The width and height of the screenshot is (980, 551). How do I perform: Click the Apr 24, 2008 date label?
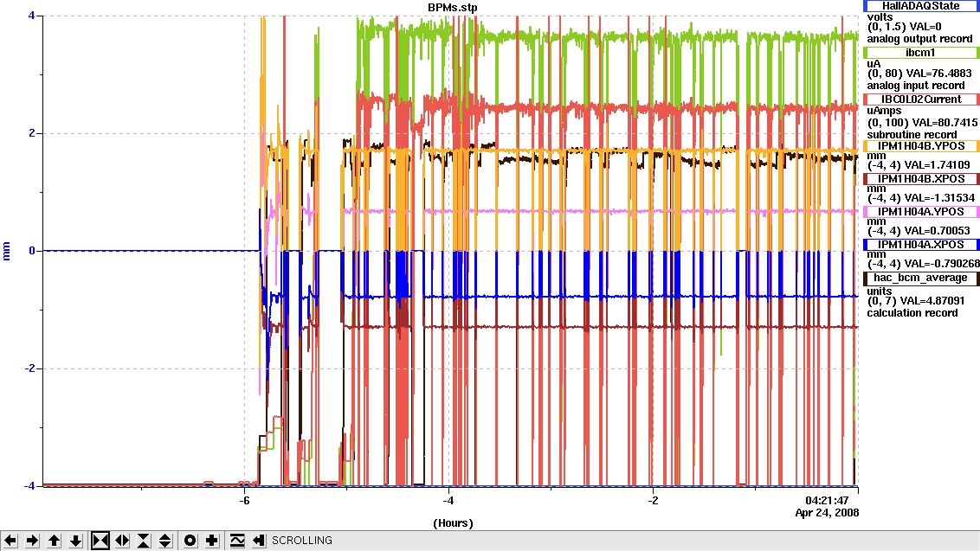pos(827,513)
